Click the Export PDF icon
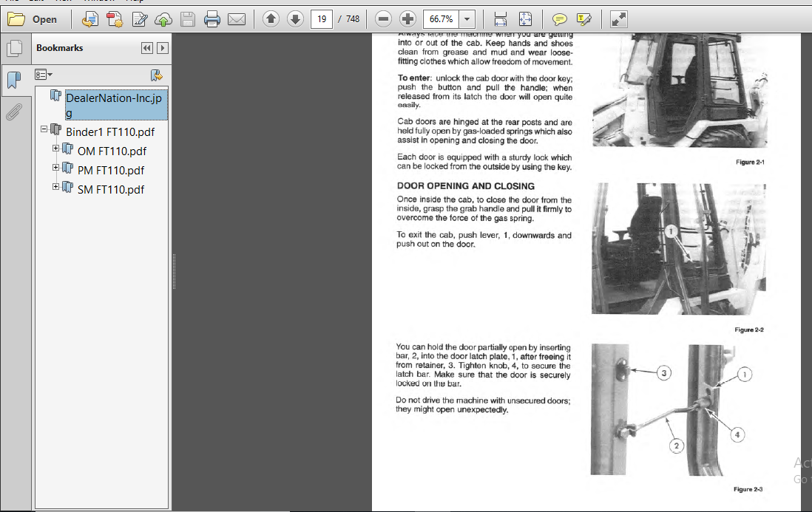 tap(90, 20)
